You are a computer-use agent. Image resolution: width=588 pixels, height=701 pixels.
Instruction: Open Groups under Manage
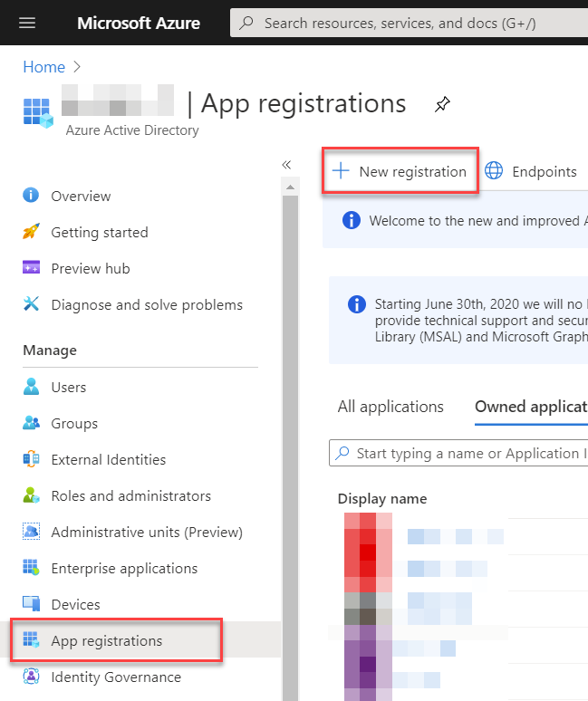74,423
